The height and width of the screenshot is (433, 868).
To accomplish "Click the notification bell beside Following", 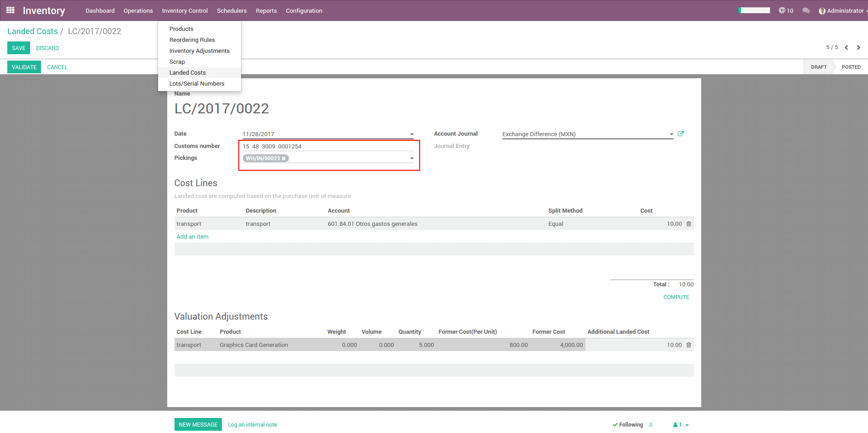I will coord(651,425).
